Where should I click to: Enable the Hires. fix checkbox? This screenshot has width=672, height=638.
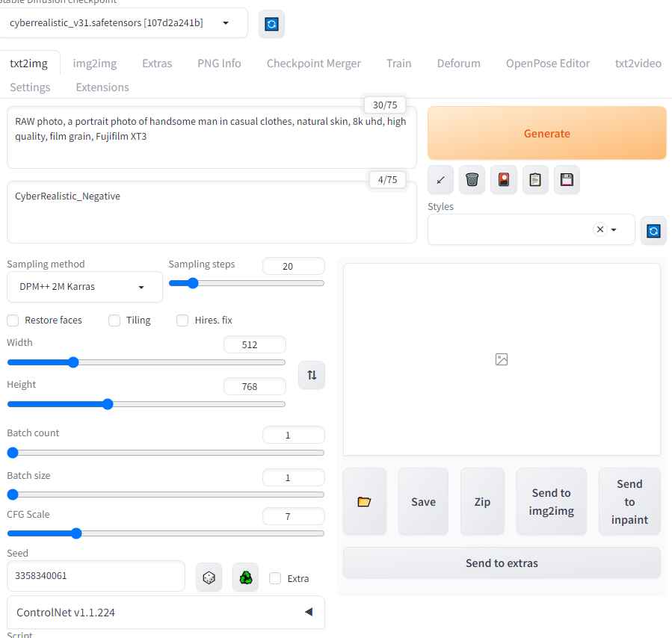[x=182, y=320]
